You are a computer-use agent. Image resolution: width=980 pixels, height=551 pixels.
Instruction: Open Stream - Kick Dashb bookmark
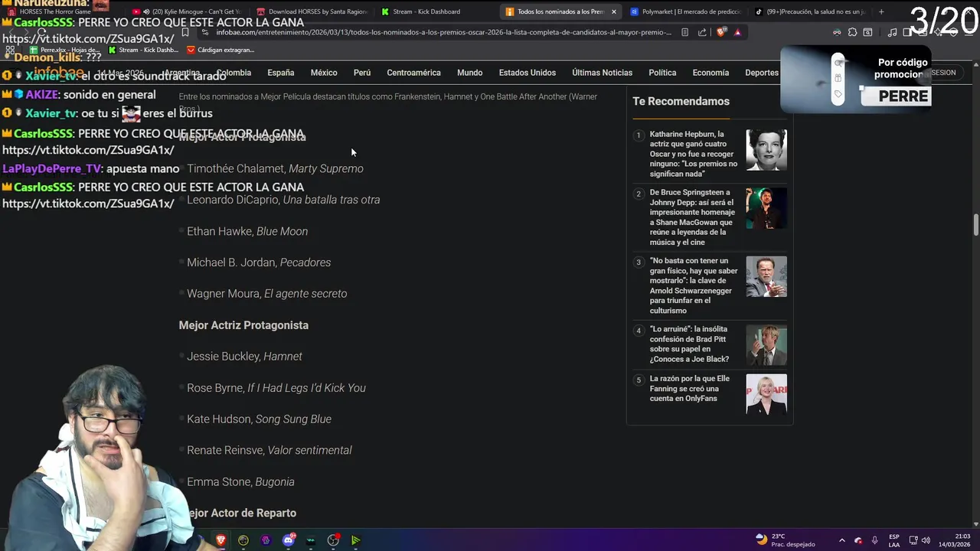pos(143,50)
